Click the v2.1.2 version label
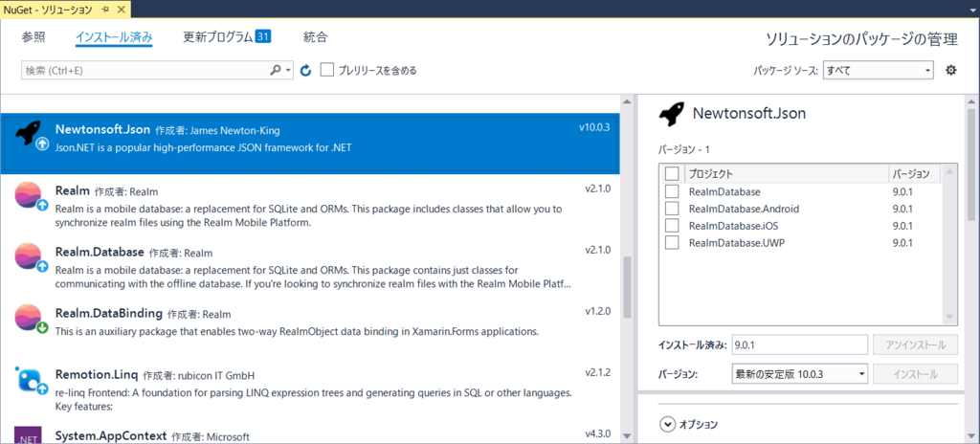Screen dimensions: 980x444 pos(598,372)
